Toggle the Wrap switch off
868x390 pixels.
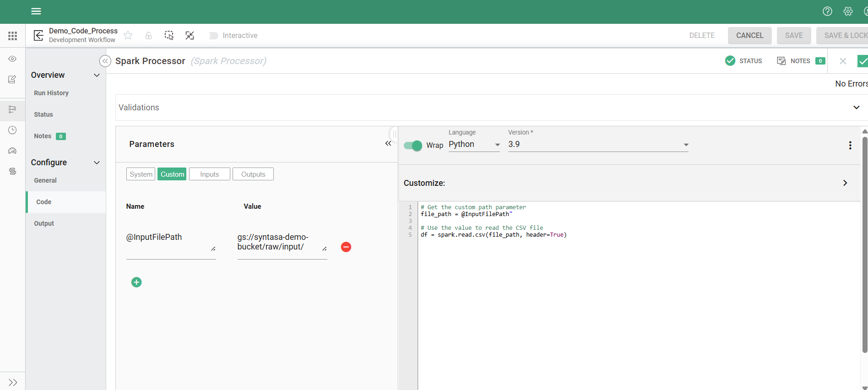(413, 146)
